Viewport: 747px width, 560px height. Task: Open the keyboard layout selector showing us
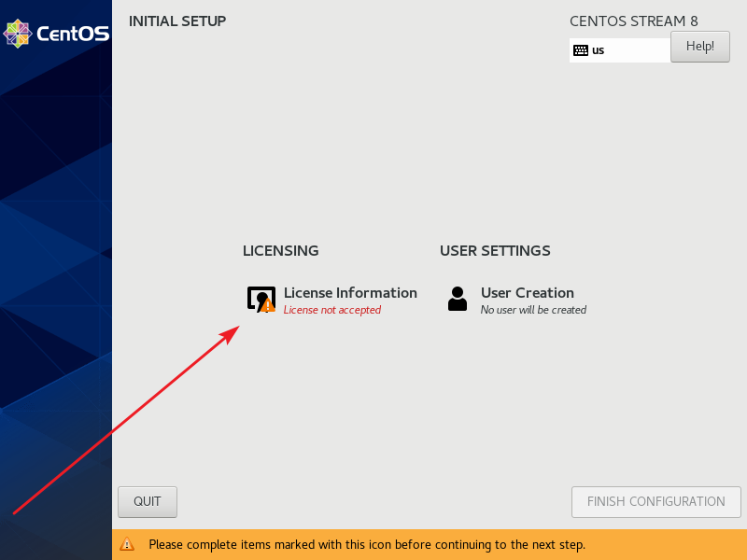coord(619,49)
